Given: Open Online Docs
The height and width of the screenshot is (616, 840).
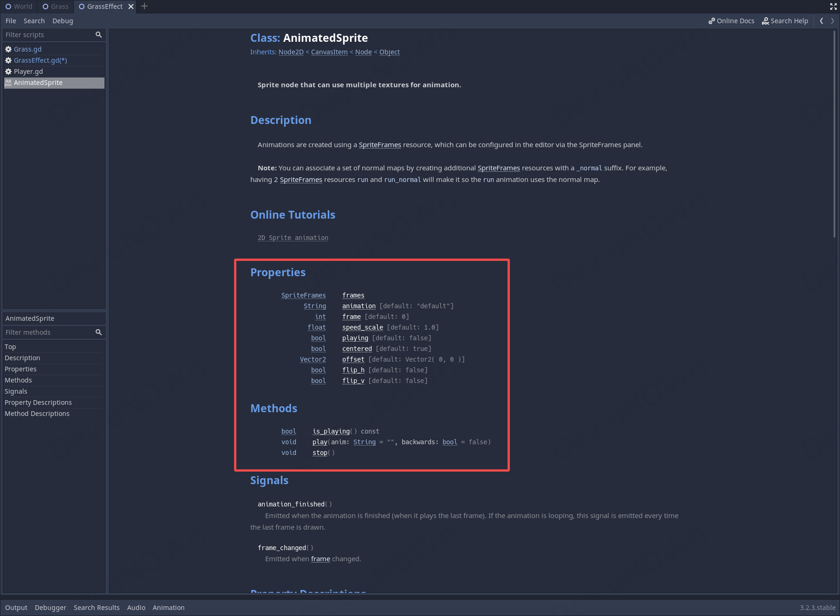Looking at the screenshot, I should click(x=731, y=21).
